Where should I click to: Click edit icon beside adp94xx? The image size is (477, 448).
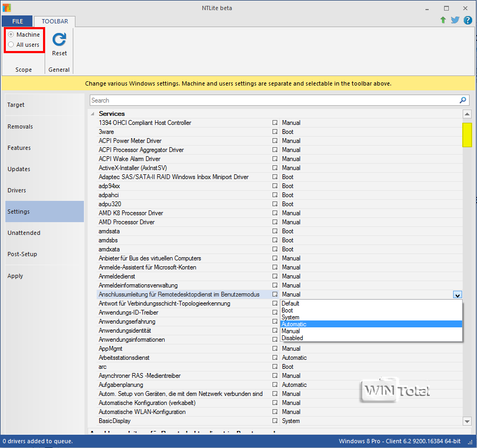coord(275,186)
